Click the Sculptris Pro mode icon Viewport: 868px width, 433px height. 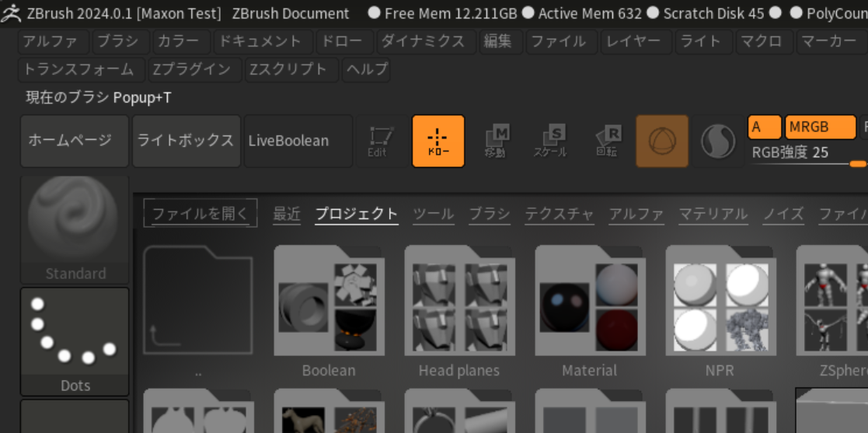pyautogui.click(x=718, y=141)
